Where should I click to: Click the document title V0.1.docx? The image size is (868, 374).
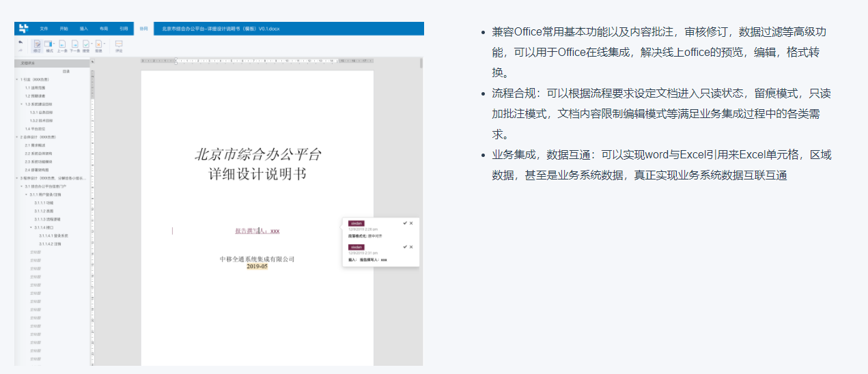221,29
